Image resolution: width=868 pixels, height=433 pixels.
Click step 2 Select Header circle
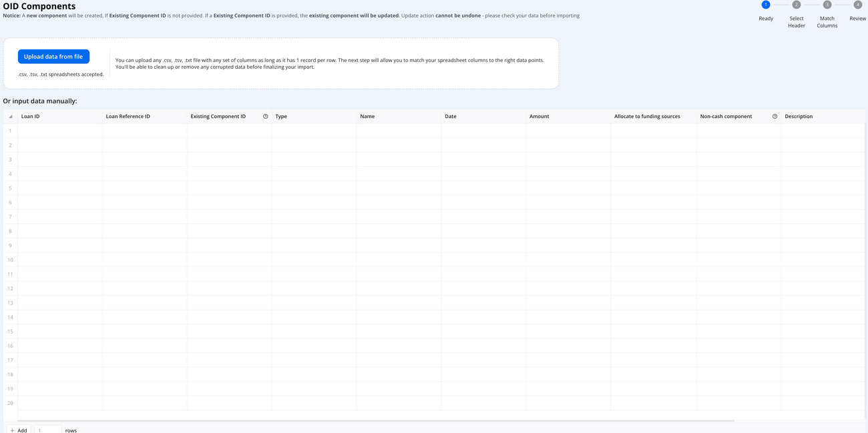tap(796, 4)
